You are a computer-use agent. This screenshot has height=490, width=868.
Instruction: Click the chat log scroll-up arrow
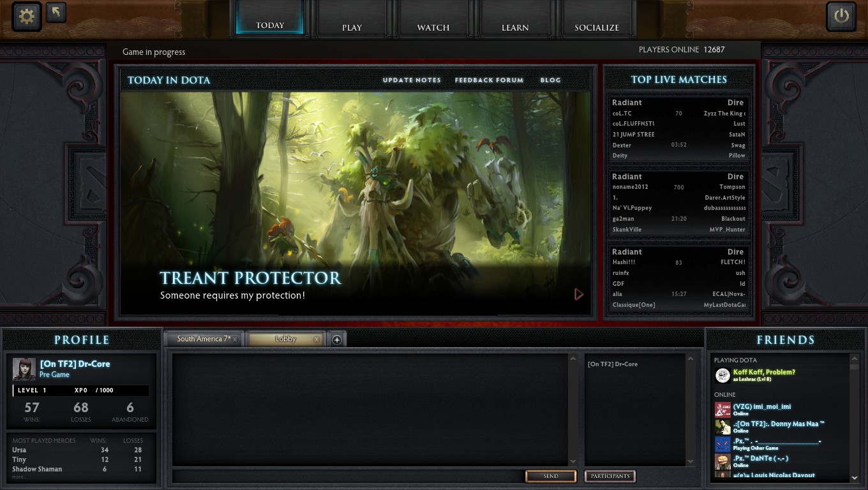click(572, 359)
